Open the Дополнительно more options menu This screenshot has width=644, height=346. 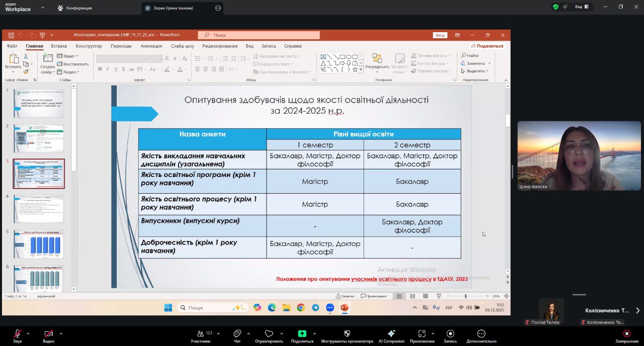481,334
